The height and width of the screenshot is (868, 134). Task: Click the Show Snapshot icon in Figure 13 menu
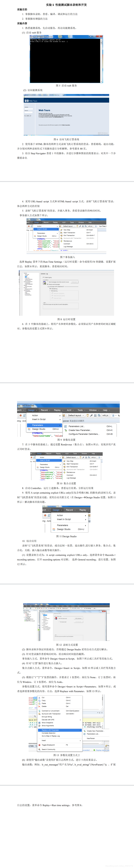click(39, 723)
